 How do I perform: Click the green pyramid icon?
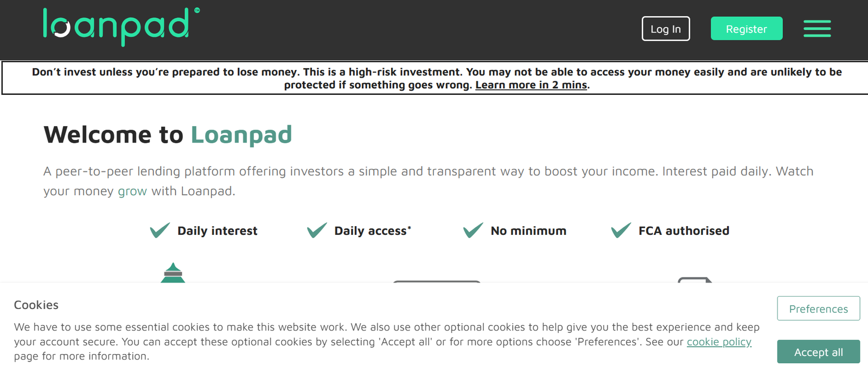tap(173, 273)
